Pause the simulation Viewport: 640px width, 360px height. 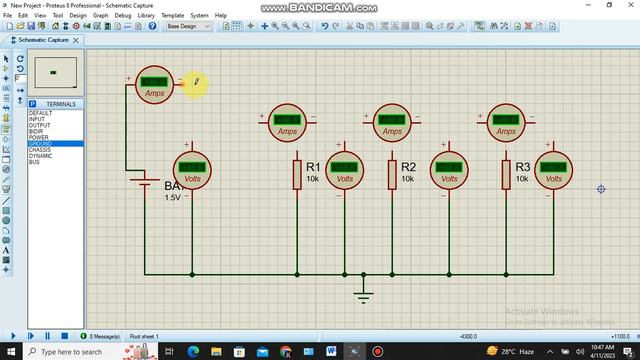47,336
